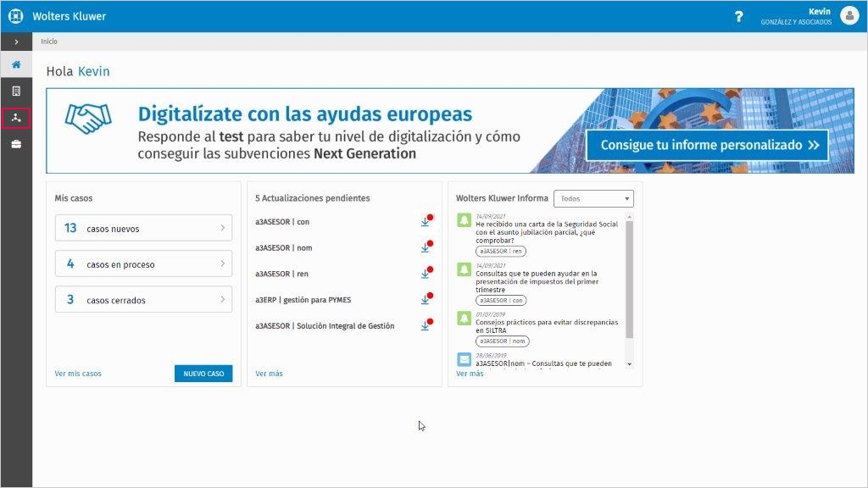
Task: Click the bell icon beside the impuestos news
Action: tap(464, 269)
